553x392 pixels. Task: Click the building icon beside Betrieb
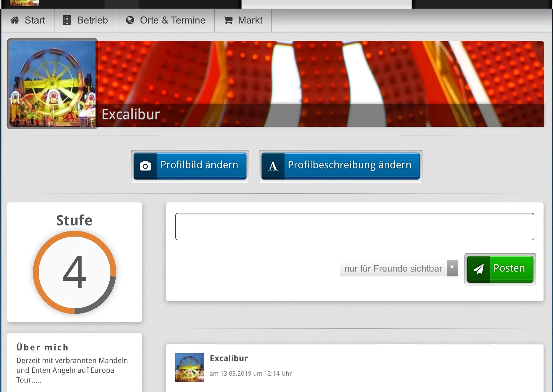67,20
